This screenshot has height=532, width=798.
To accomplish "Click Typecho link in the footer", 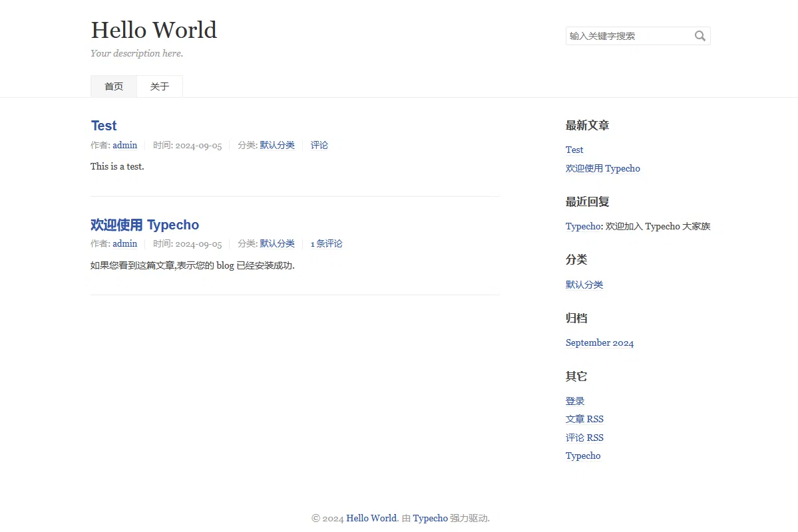I will pos(430,518).
